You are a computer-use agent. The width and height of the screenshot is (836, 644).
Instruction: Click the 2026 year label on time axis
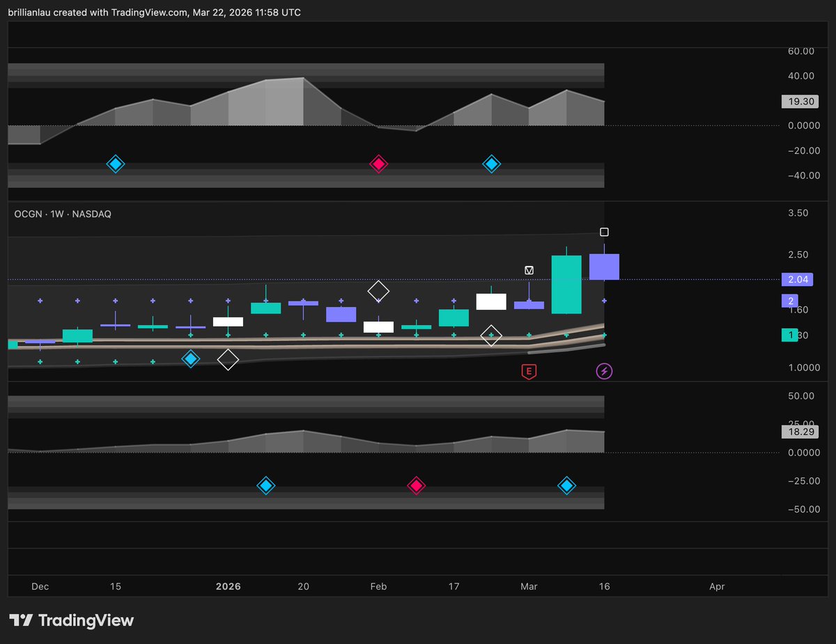(228, 587)
